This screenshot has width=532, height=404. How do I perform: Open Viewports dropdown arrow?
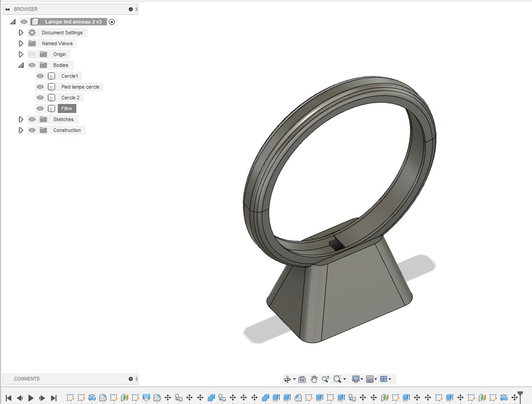click(x=389, y=379)
